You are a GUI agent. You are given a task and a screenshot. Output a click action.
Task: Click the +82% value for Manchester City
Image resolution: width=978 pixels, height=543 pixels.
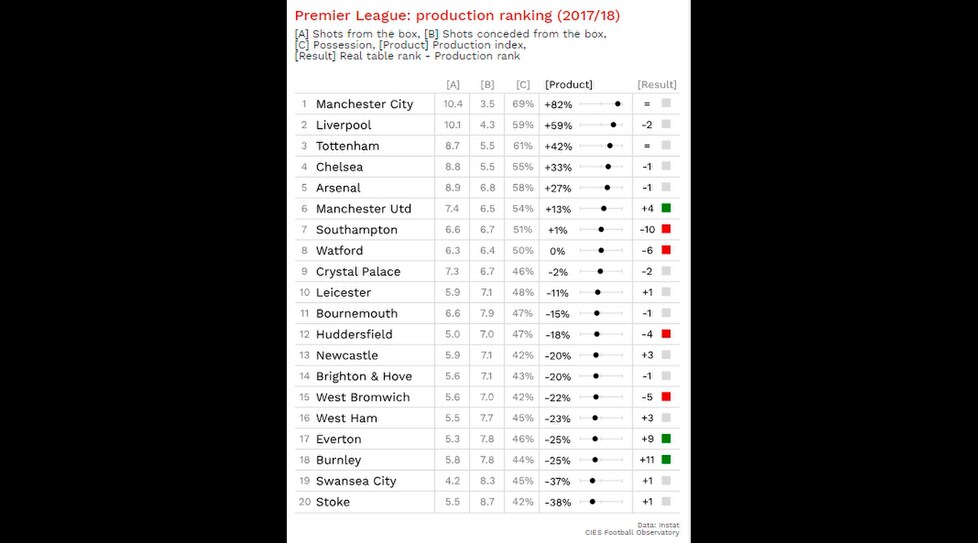[x=558, y=105]
